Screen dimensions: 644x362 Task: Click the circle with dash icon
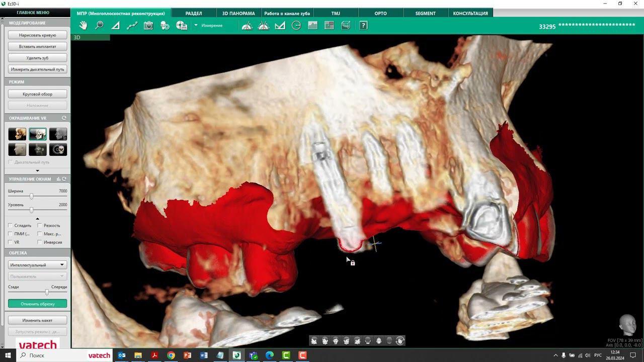click(296, 26)
